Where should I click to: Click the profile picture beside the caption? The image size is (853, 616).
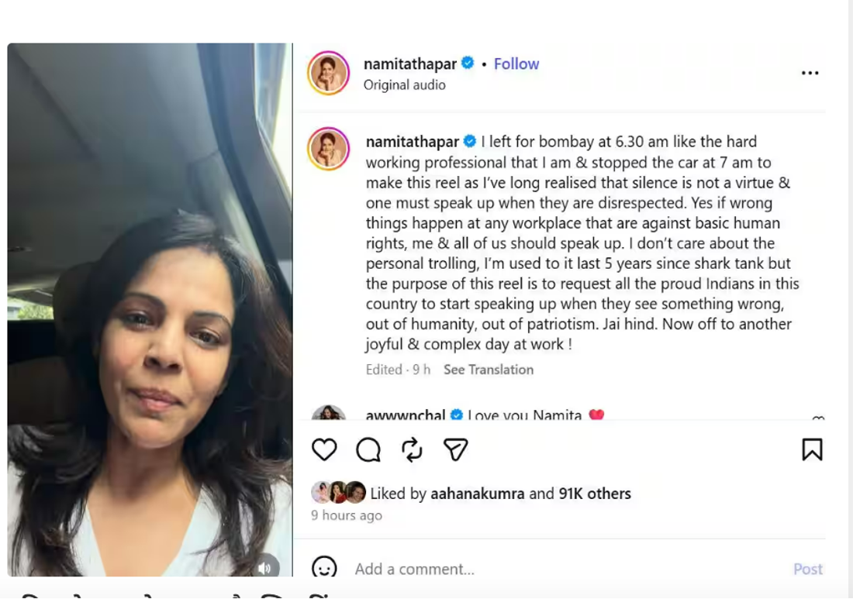pos(329,149)
